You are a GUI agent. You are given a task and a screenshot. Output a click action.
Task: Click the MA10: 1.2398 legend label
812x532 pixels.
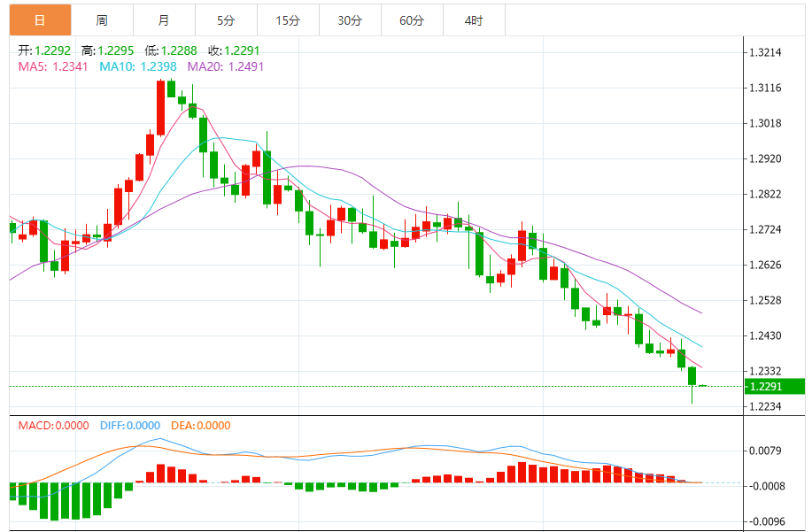click(138, 66)
